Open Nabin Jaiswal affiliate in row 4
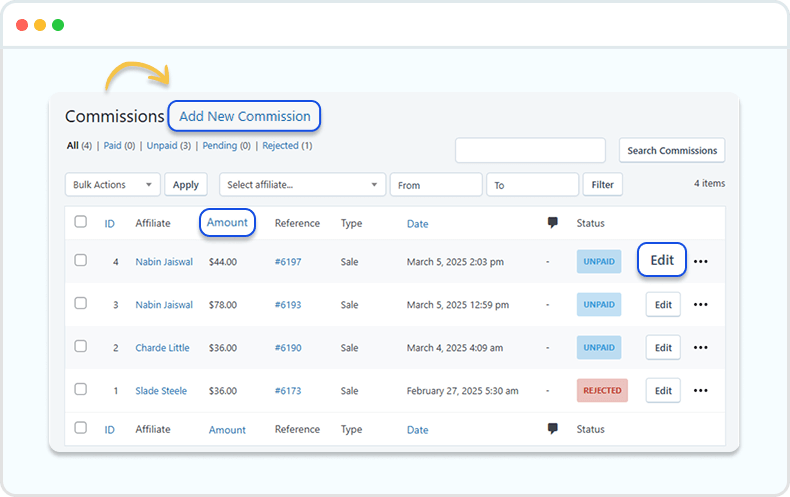The image size is (790, 497). coord(164,262)
